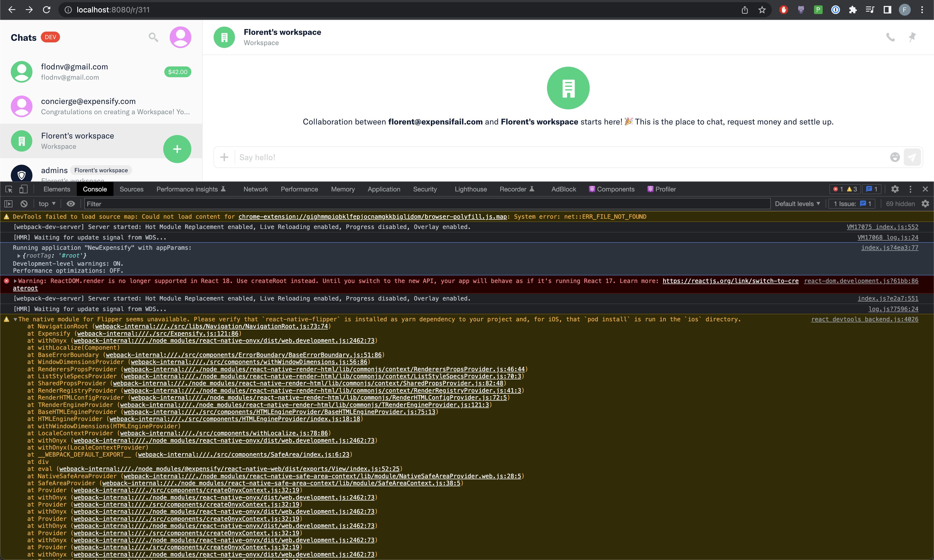
Task: Open NavigationRoot.js:73:74 source link
Action: [211, 326]
